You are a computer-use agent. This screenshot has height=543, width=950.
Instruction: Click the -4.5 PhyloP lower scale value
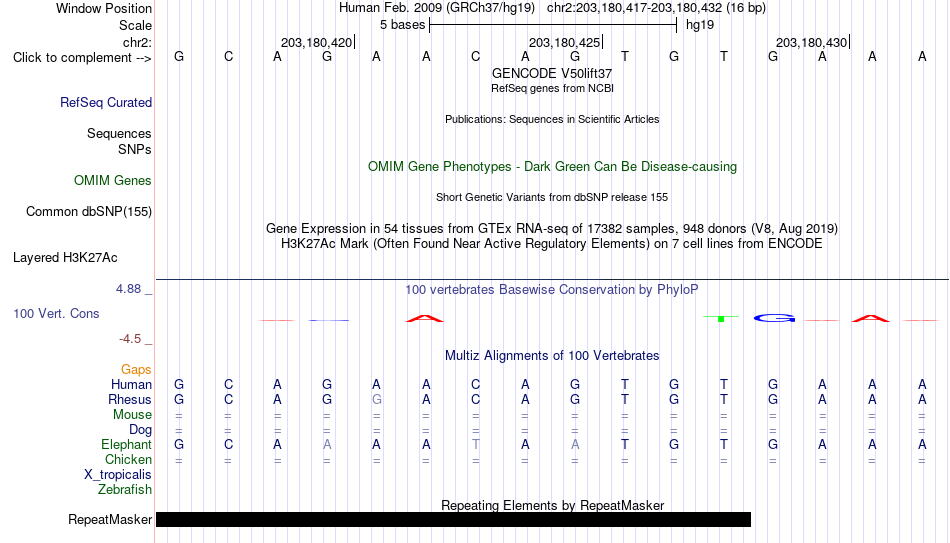[130, 339]
